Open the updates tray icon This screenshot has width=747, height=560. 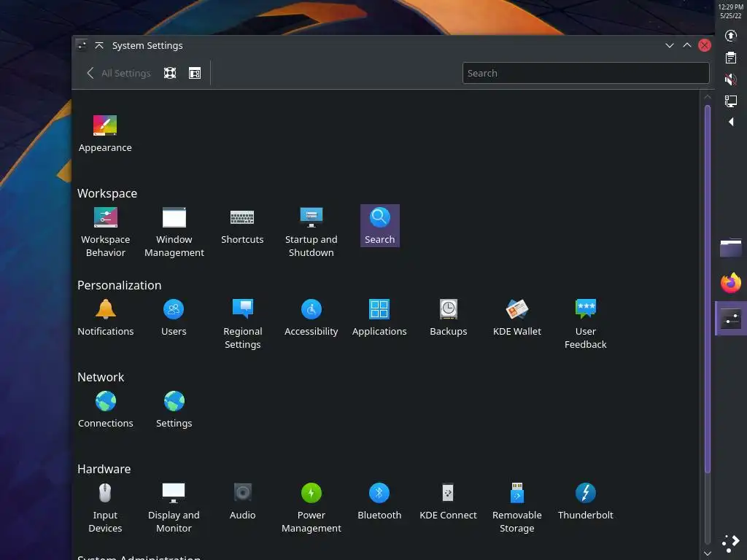[731, 36]
